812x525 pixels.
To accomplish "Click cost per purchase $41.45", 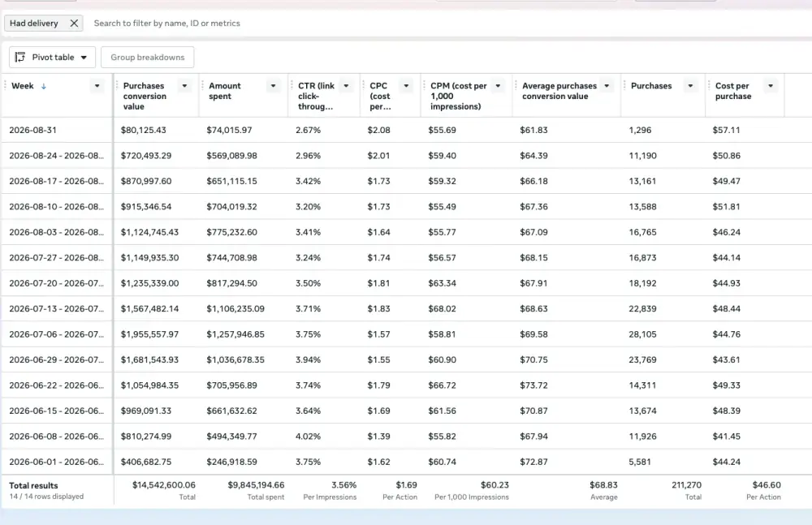I will click(727, 436).
